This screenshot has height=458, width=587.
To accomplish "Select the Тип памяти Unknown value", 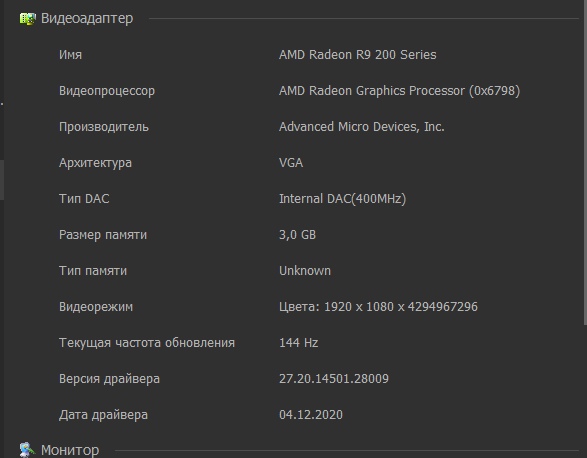I will 305,271.
